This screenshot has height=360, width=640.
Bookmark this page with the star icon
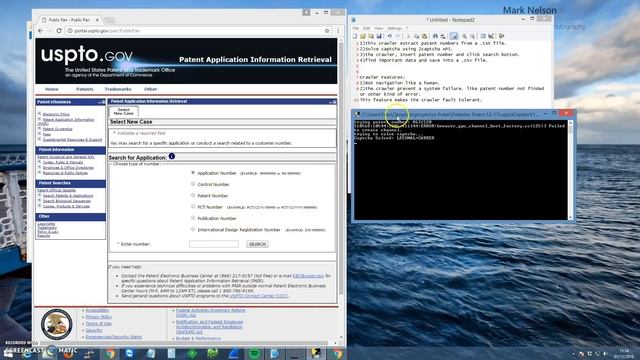tap(327, 31)
